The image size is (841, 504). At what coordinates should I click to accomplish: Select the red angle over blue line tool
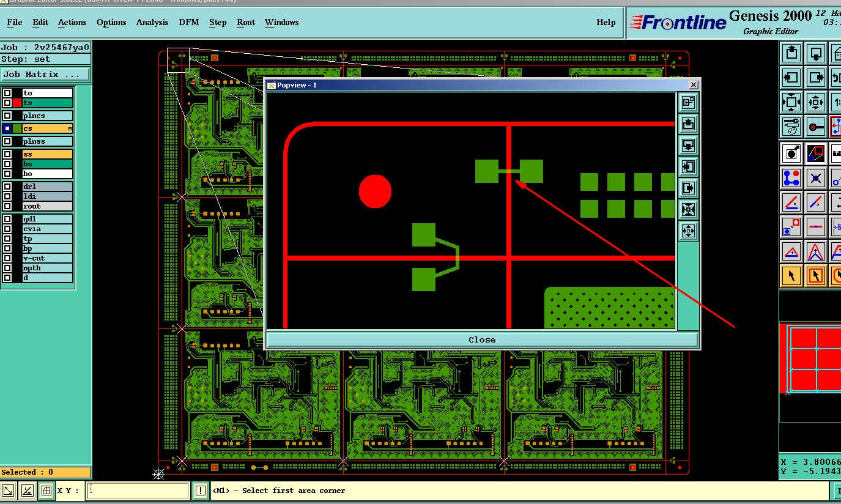pos(792,202)
